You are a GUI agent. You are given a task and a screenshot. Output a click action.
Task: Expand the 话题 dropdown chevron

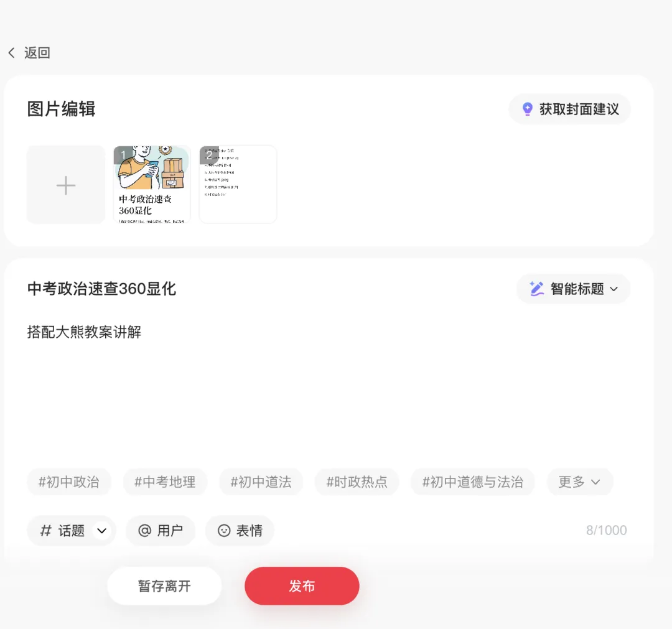point(100,531)
